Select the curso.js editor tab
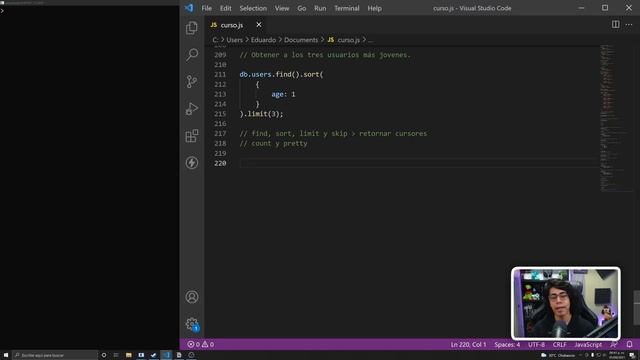This screenshot has width=640, height=360. click(x=236, y=25)
